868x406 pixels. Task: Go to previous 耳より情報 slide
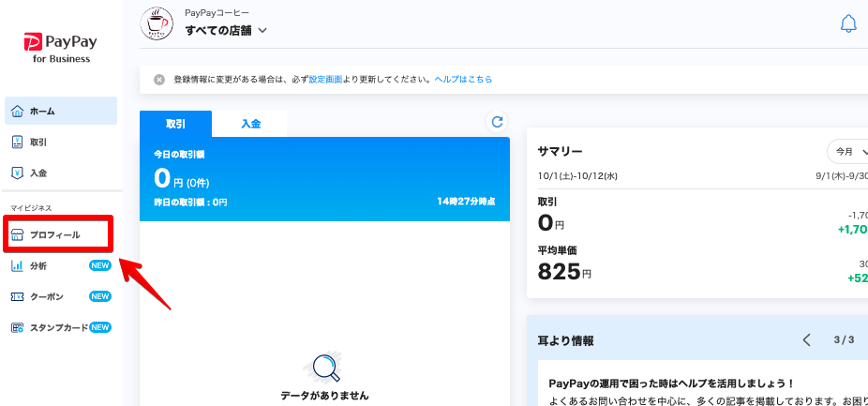point(806,339)
